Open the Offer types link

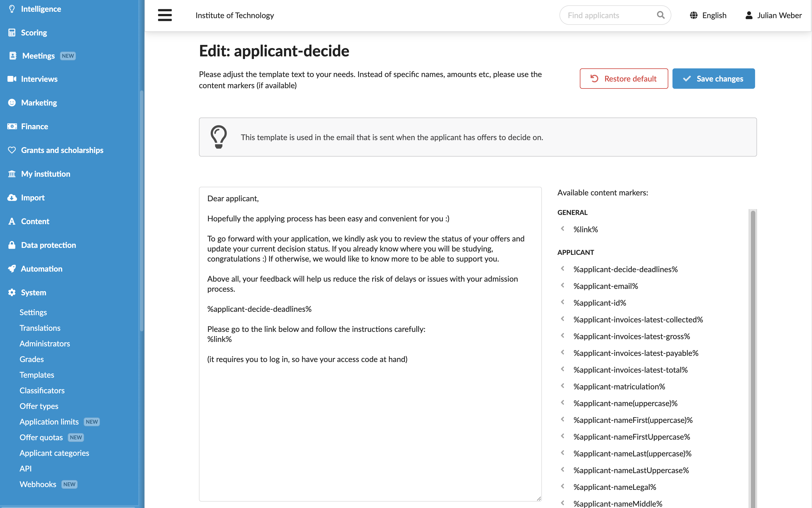pyautogui.click(x=39, y=406)
